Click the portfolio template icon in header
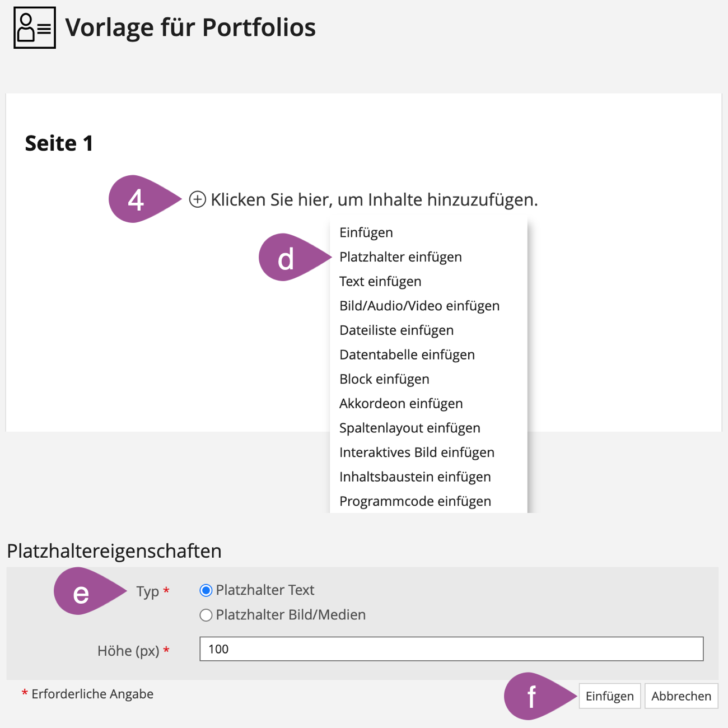728x728 pixels. [35, 28]
